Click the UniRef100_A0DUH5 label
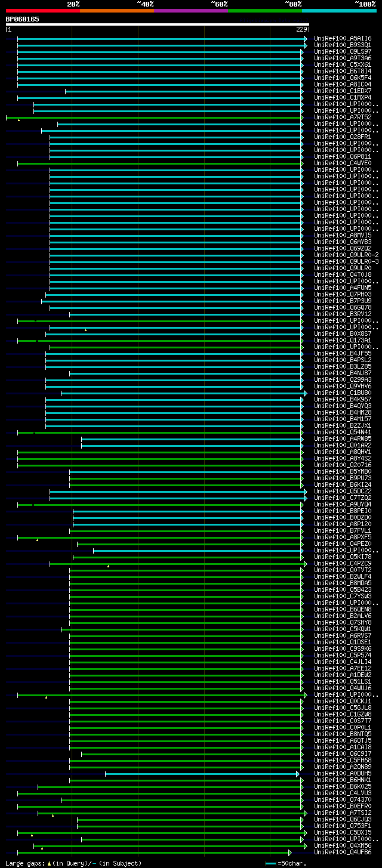The width and height of the screenshot is (382, 868). point(343,773)
